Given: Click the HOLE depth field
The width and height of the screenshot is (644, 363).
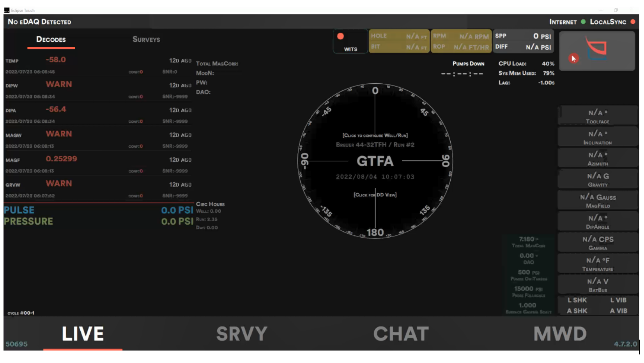Looking at the screenshot, I should coord(399,36).
